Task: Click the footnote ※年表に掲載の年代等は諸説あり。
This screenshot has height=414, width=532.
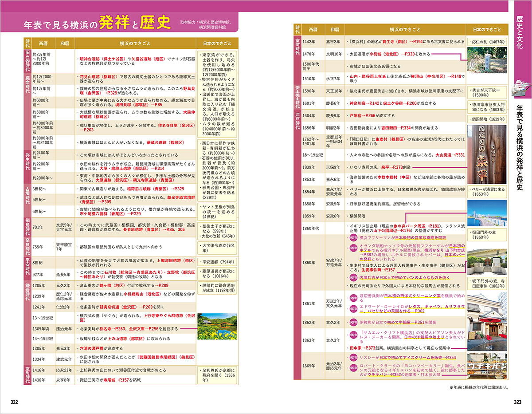Action: [480, 387]
